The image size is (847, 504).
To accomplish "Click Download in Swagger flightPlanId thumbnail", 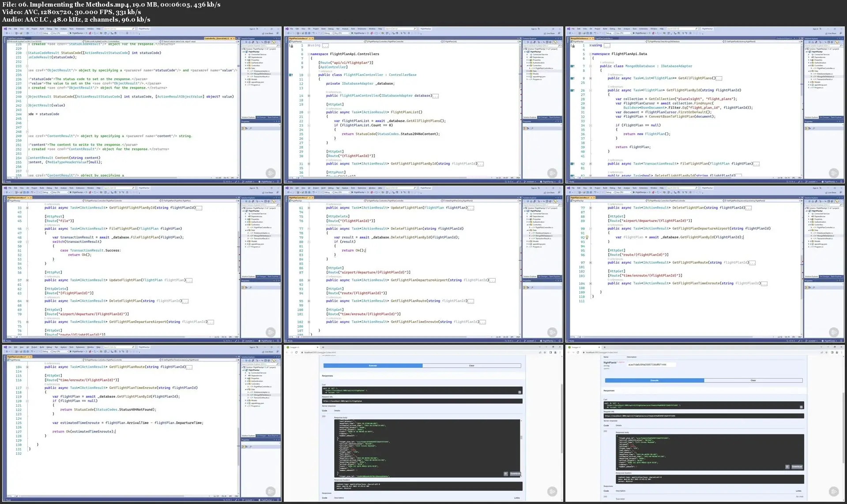I will tap(797, 467).
